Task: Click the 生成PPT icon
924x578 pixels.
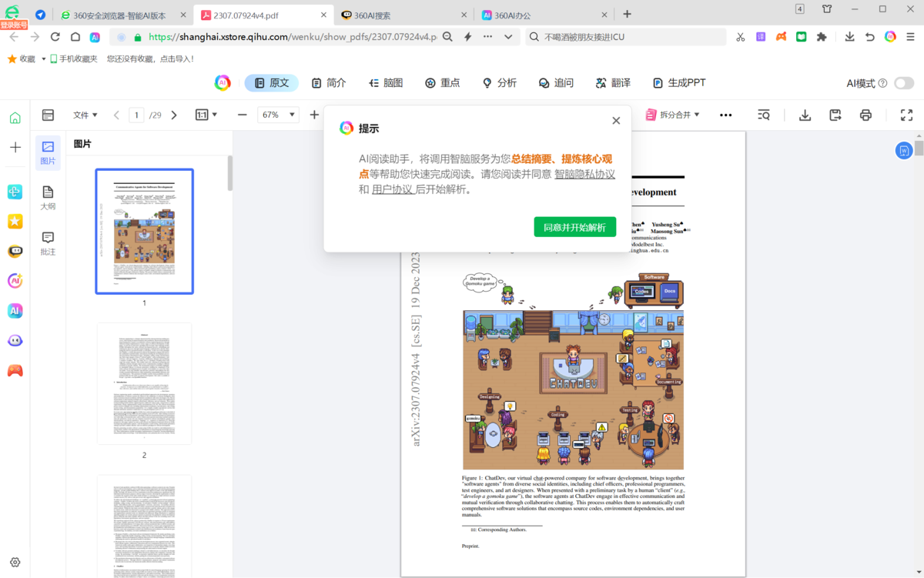Action: (x=678, y=82)
